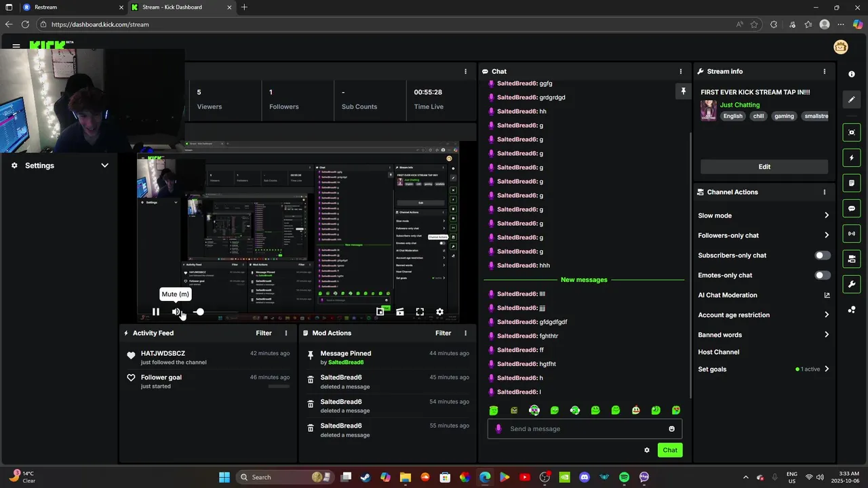Toggle the wrench Stream info widget icon

click(852, 284)
